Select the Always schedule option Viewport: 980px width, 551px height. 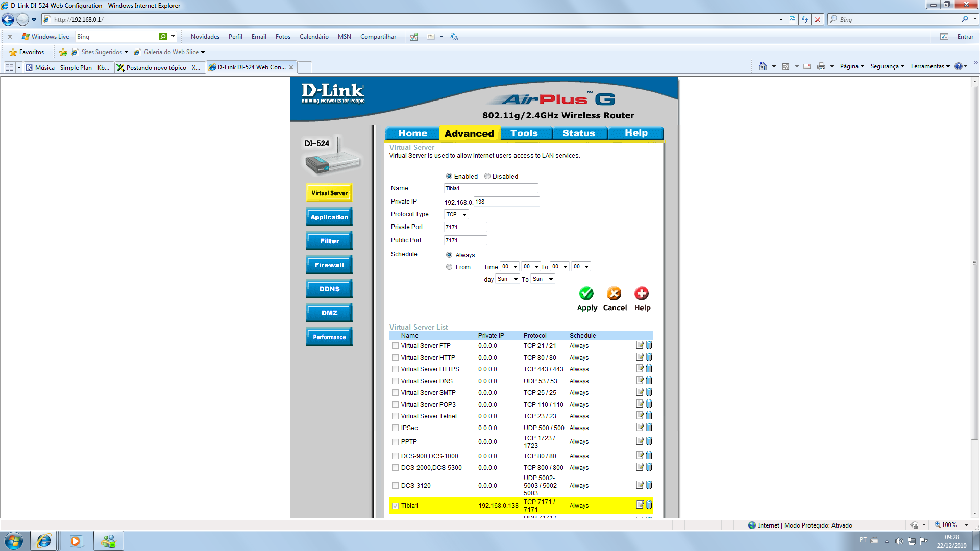449,255
